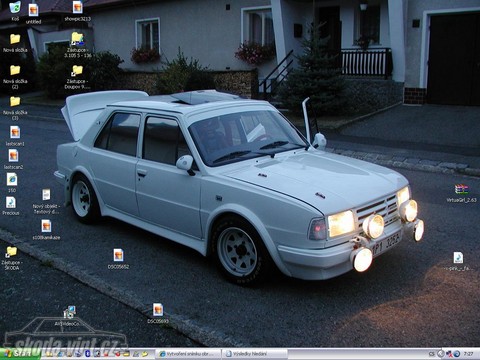Switch to Výsledky hledání taskbar window
Image resolution: width=480 pixels, height=360 pixels.
click(x=255, y=354)
